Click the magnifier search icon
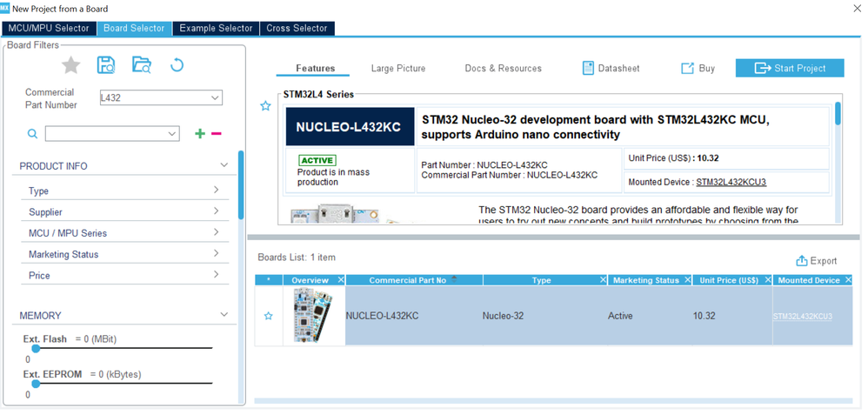 click(33, 133)
